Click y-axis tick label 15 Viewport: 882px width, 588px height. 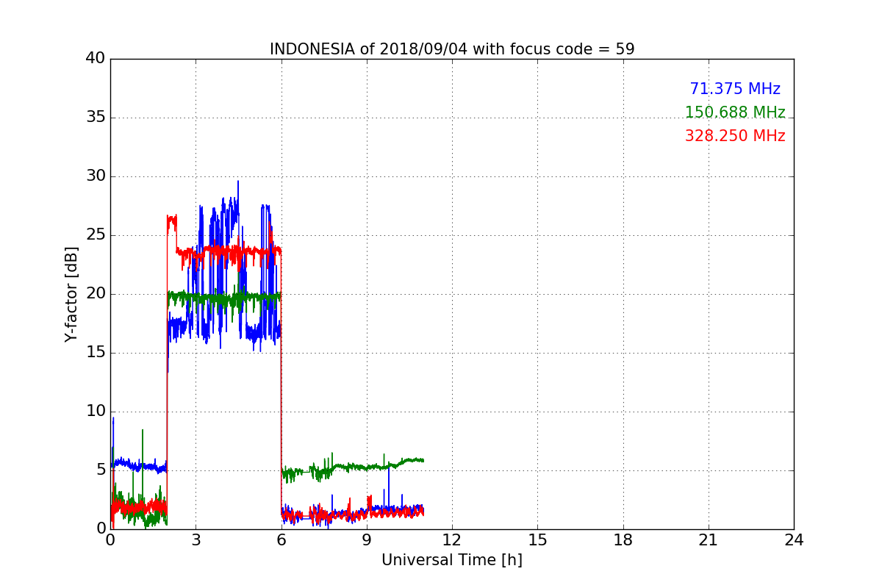click(96, 353)
